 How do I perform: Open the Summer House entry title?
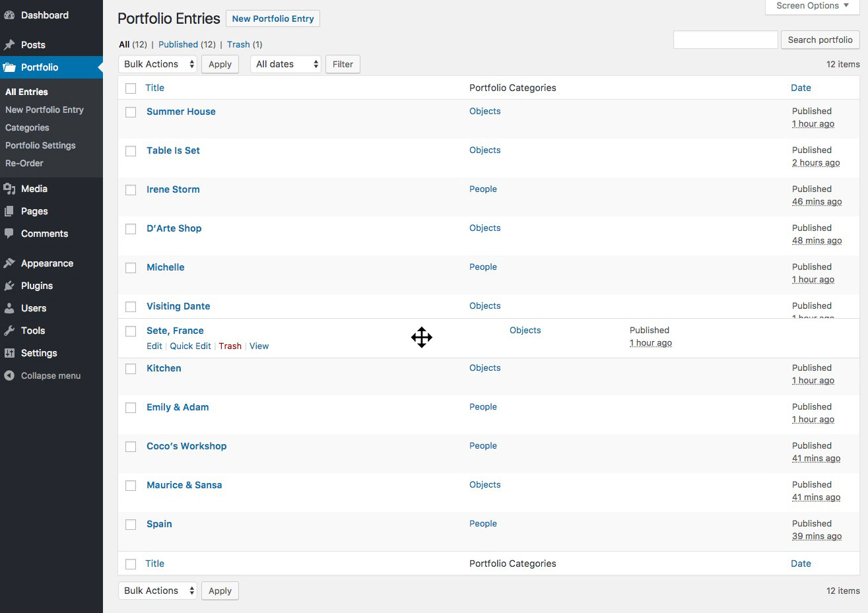[181, 112]
